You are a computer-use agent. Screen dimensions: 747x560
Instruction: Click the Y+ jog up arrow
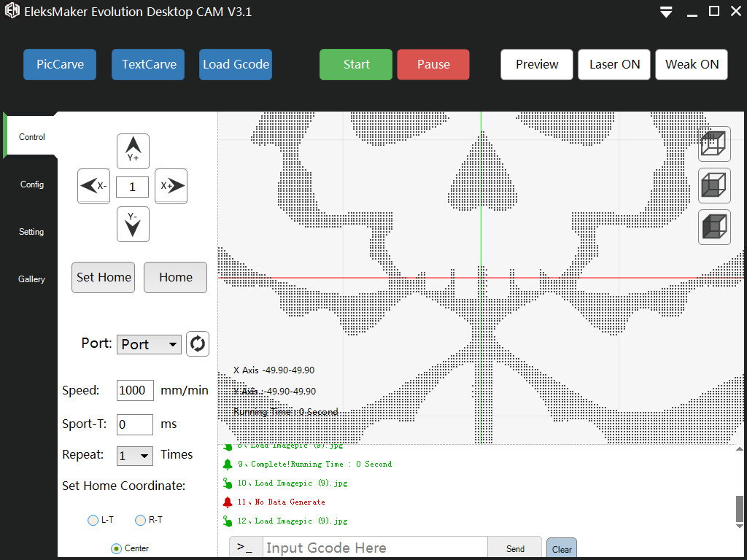(133, 151)
